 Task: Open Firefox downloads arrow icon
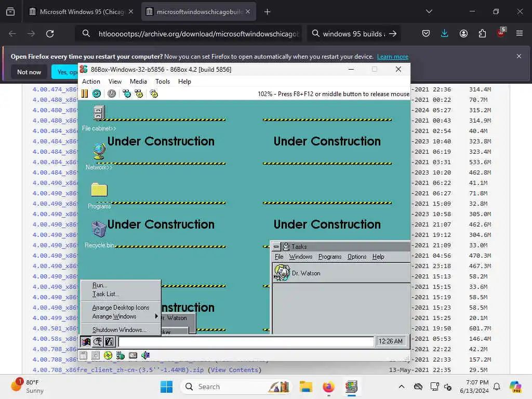[x=445, y=33]
